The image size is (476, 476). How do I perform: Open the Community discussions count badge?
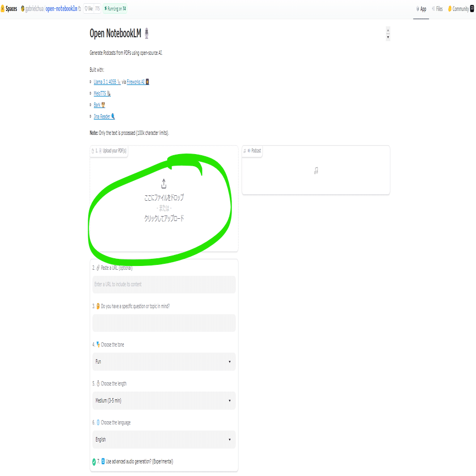click(472, 9)
